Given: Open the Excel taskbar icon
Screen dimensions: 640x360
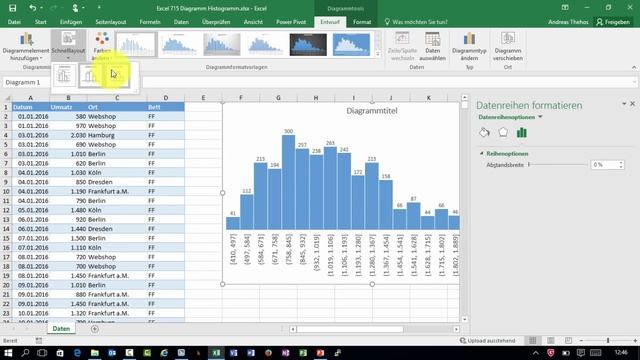Looking at the screenshot, I should pyautogui.click(x=216, y=353).
